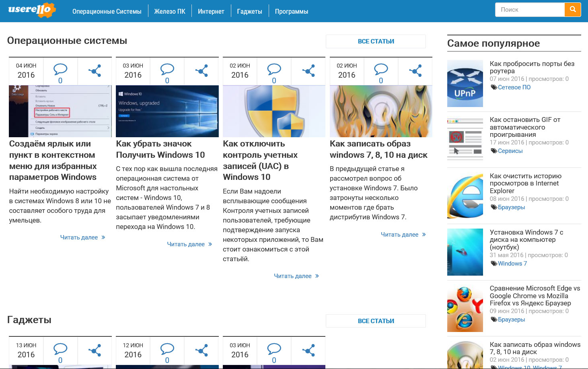The width and height of the screenshot is (588, 369).
Task: Open title Как записать образ windows 7, 8, 10
Action: [x=378, y=149]
